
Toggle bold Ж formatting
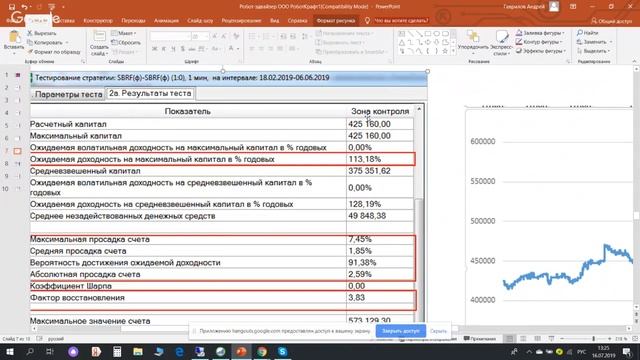[x=154, y=49]
